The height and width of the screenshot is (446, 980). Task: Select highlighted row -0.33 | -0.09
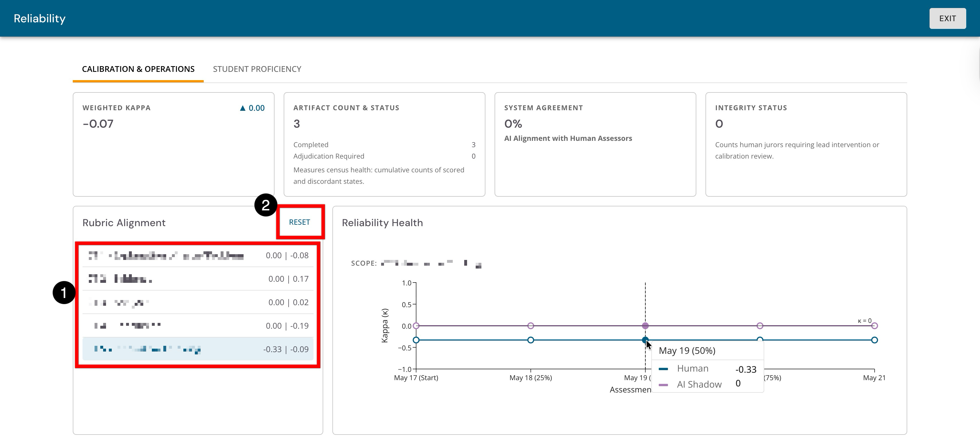[198, 349]
